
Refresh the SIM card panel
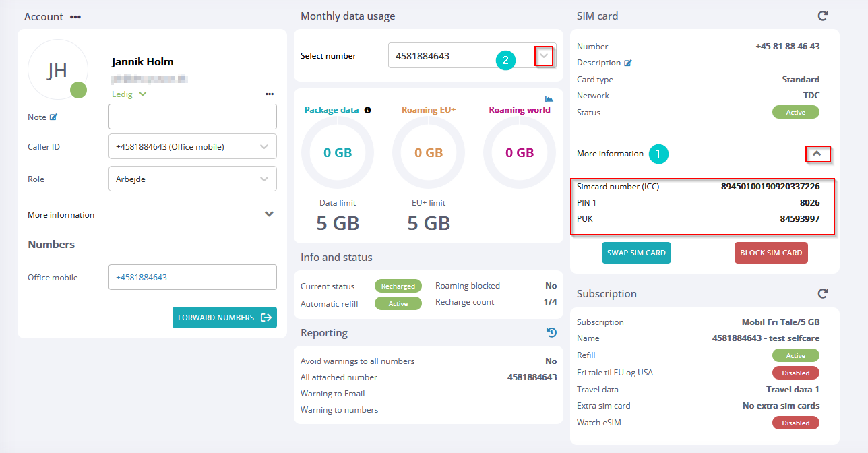[822, 16]
